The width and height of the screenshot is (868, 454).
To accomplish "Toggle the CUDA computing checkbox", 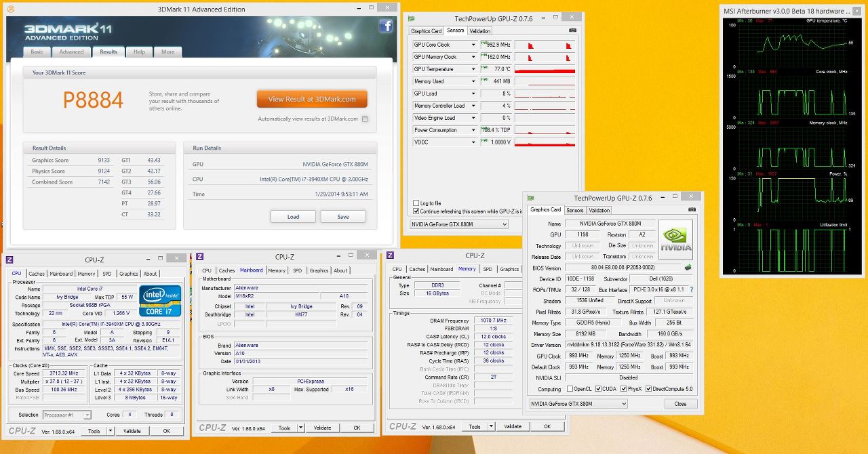I will pyautogui.click(x=599, y=389).
